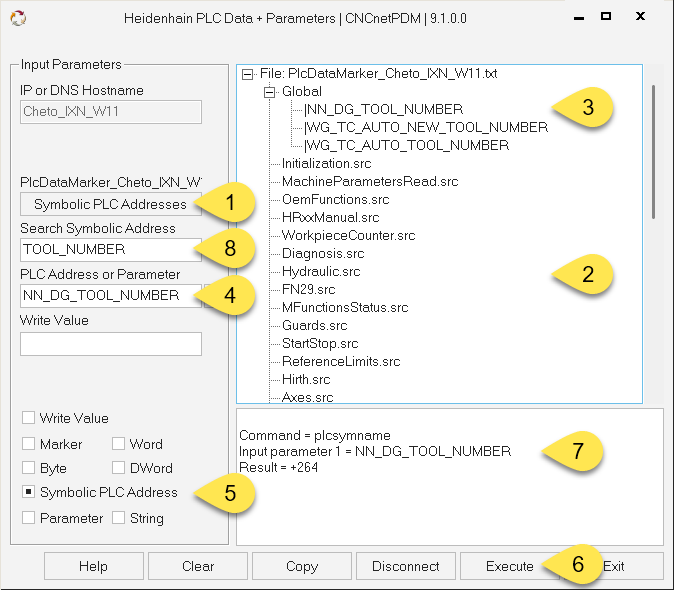This screenshot has height=590, width=674.
Task: Click the Copy button
Action: click(302, 566)
